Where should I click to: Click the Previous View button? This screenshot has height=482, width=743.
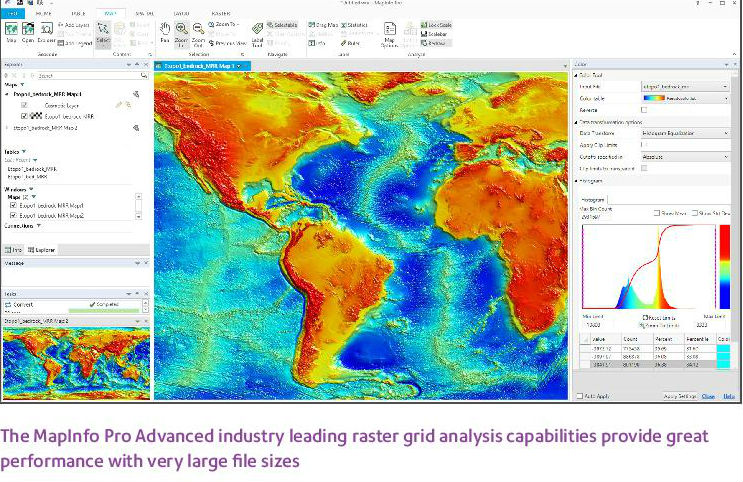coord(228,43)
